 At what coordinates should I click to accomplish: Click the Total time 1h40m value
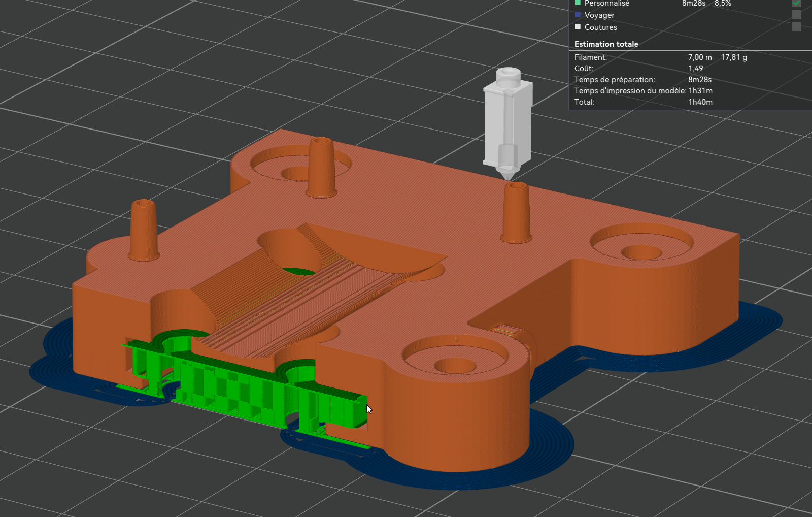(700, 102)
